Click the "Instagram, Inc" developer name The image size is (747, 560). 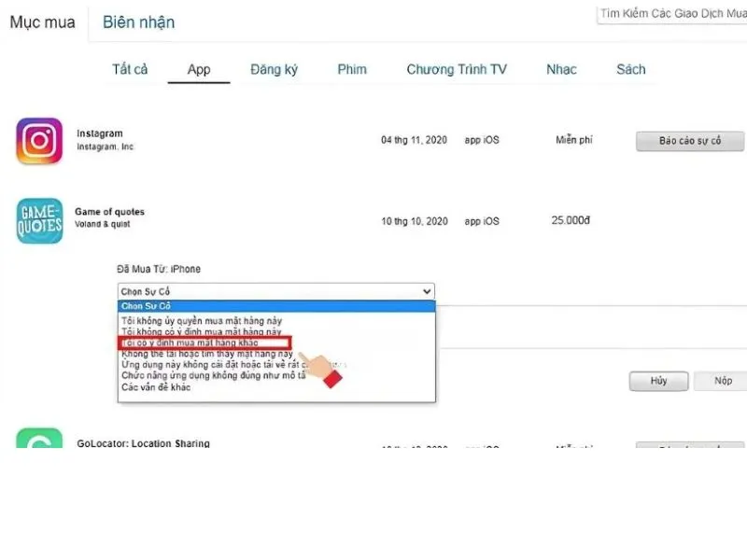coord(105,147)
